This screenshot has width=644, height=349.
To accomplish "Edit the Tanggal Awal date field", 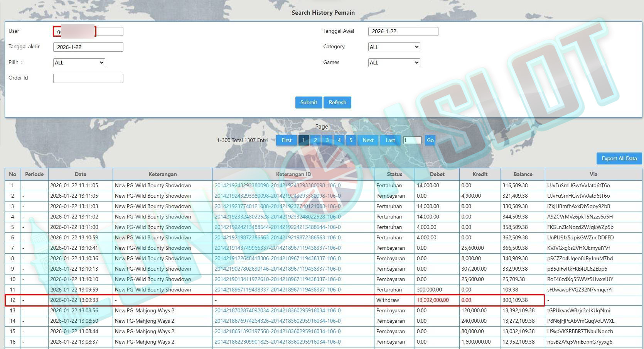I will coord(403,31).
